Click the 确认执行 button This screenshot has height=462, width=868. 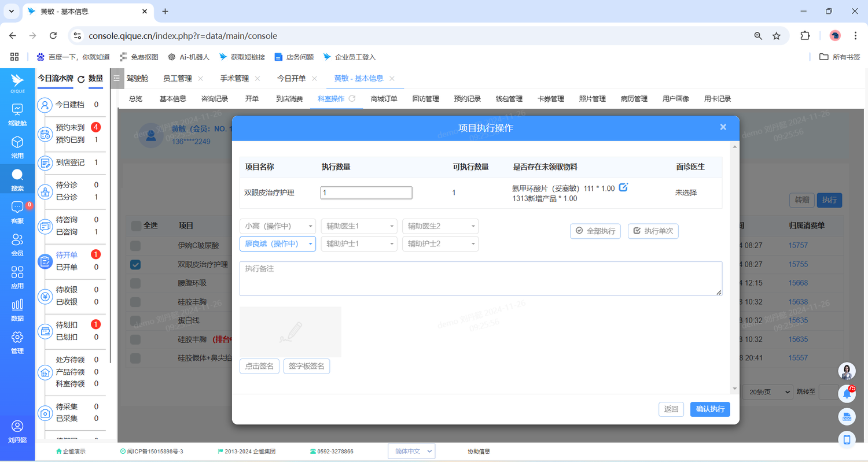[709, 409]
